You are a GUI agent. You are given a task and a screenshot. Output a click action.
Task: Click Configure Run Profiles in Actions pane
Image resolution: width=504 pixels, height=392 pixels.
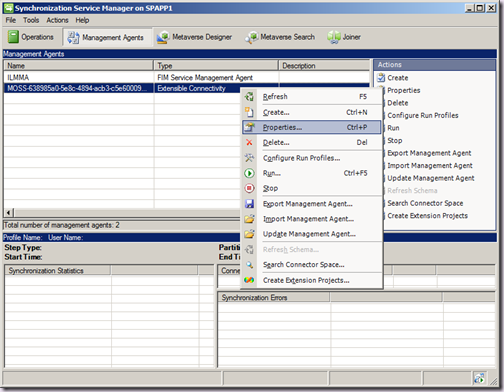point(423,115)
